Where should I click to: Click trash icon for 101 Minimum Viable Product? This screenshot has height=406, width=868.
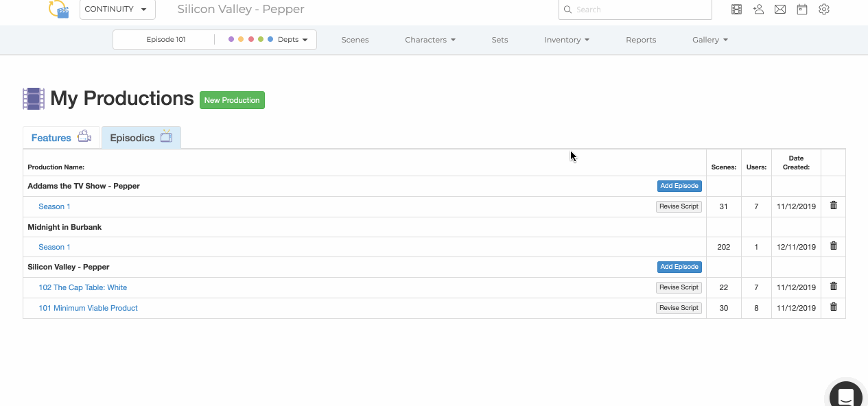click(834, 307)
